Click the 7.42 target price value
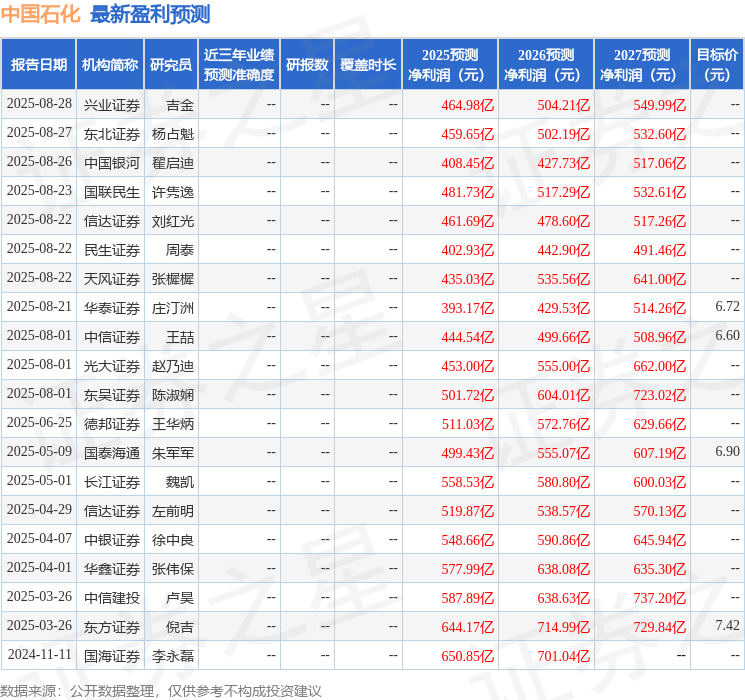 727,626
